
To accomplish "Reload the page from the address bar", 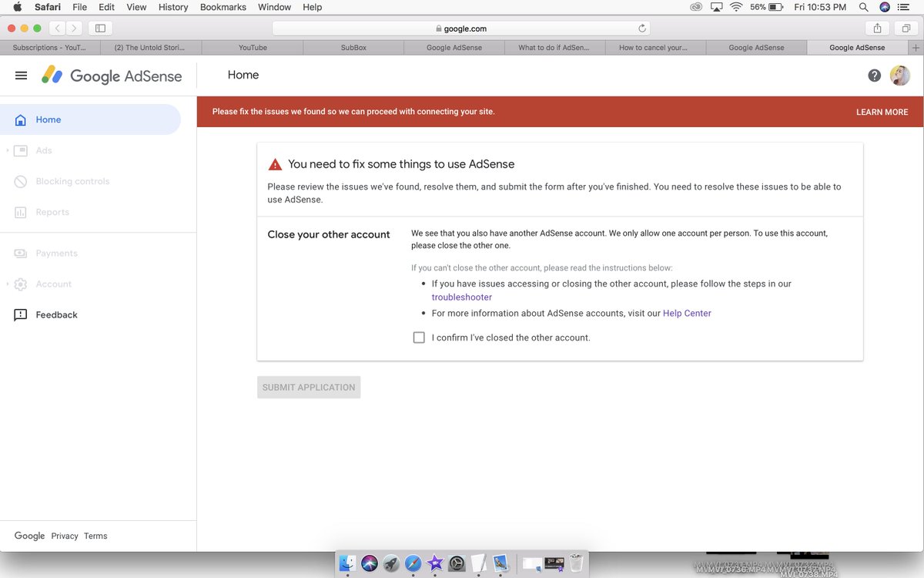I will click(641, 29).
